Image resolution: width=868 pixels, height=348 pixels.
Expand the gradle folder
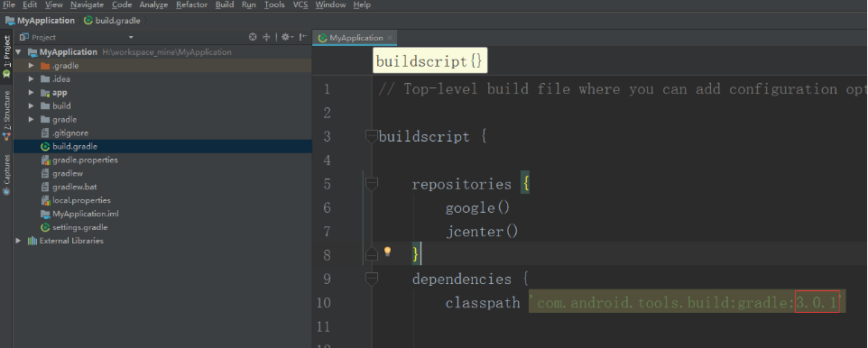click(x=32, y=120)
